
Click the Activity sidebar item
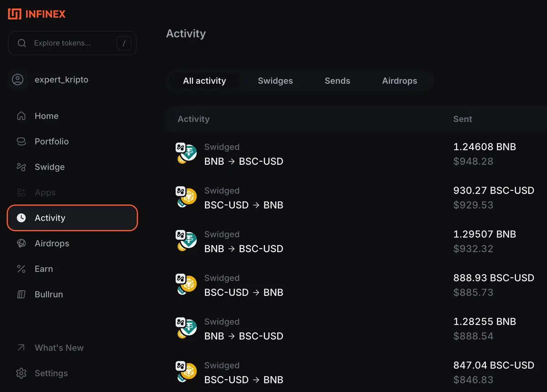(x=72, y=218)
